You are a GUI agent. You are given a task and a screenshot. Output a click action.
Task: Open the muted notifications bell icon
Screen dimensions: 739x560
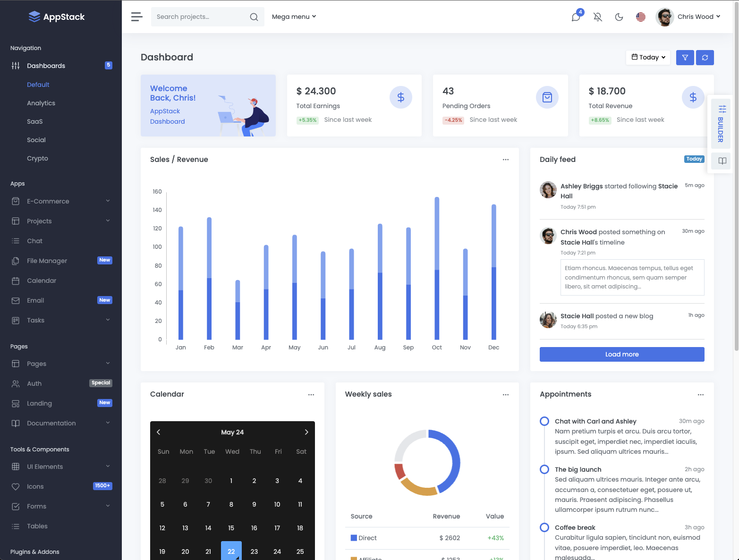click(x=598, y=17)
